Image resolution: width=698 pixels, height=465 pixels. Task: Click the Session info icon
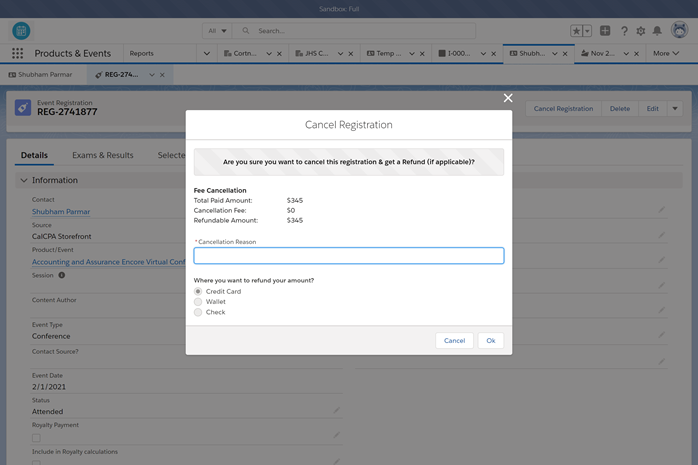61,275
